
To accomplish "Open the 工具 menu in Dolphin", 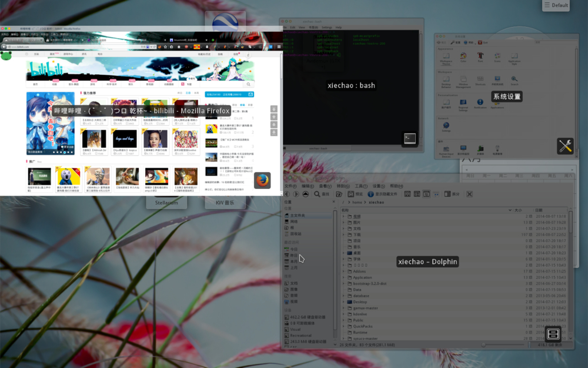I will pyautogui.click(x=361, y=186).
